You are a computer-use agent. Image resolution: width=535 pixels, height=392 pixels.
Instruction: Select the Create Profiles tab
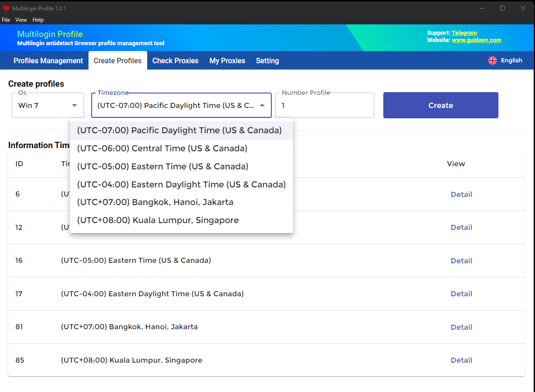118,61
